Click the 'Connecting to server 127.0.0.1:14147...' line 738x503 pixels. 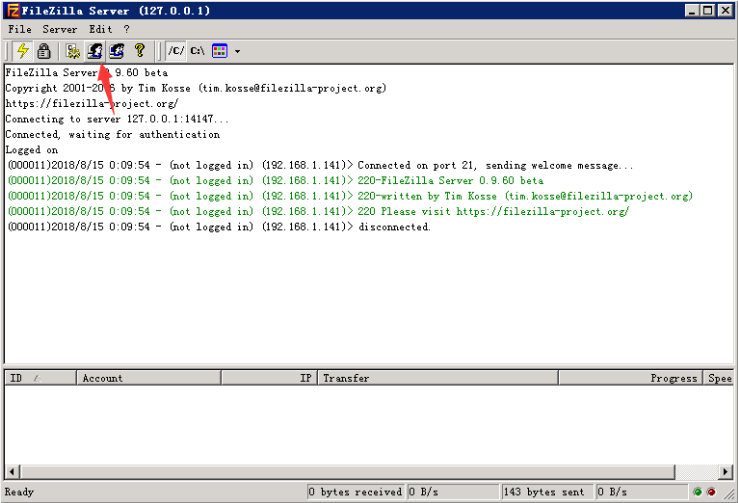click(117, 119)
